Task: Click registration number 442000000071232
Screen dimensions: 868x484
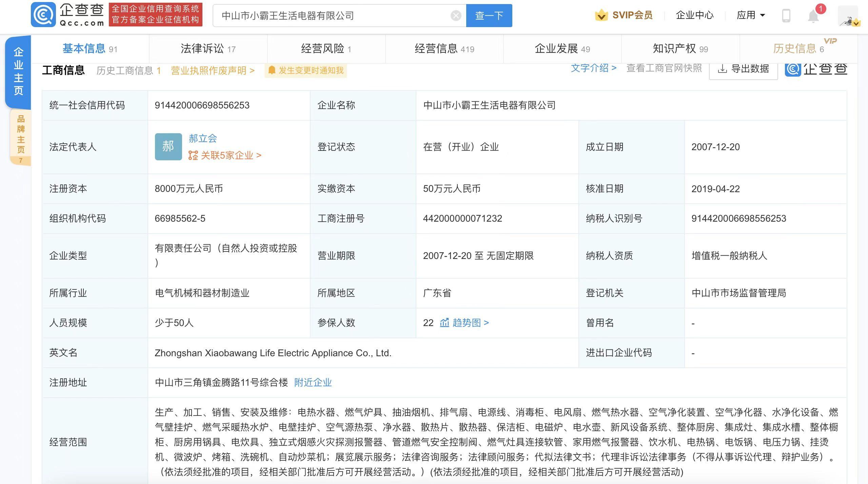Action: tap(462, 218)
